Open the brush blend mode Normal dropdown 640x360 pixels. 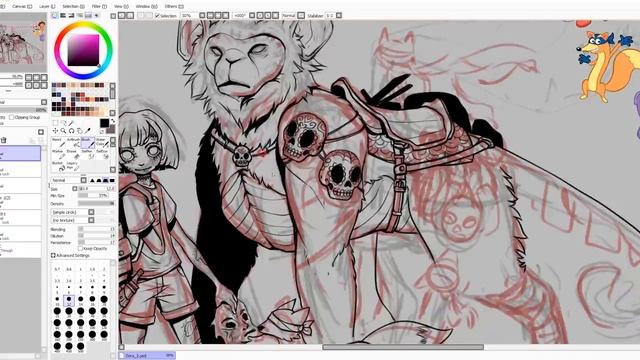coord(69,180)
